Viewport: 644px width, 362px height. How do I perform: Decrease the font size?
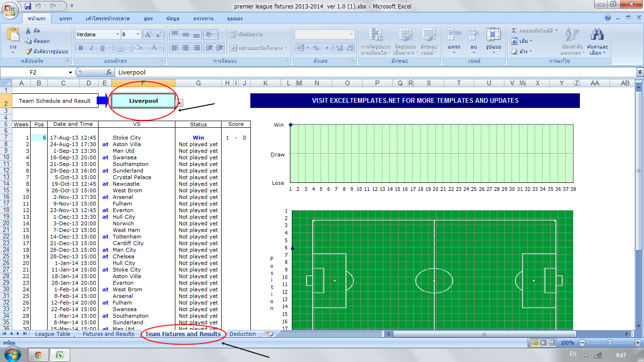coord(158,34)
